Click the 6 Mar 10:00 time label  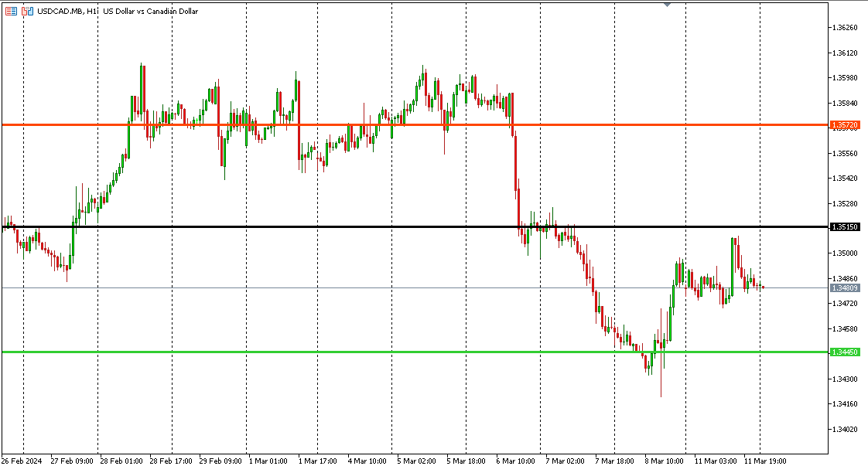pos(515,461)
